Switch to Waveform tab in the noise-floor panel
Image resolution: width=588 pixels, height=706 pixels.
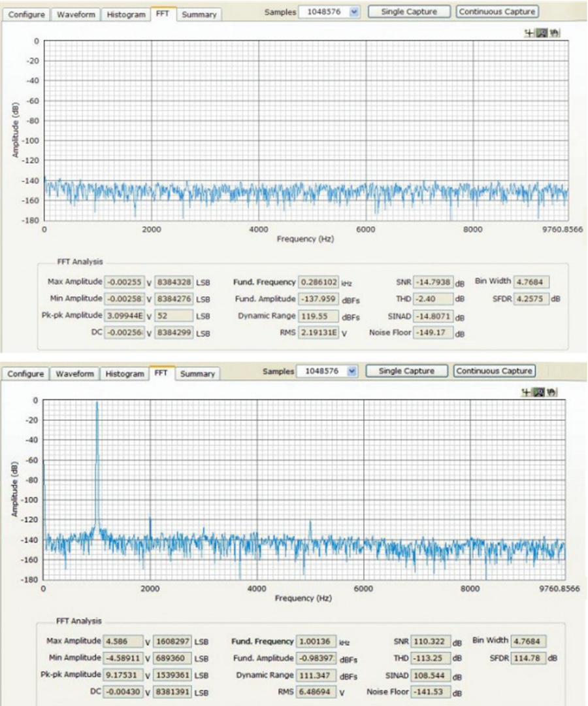tap(76, 14)
